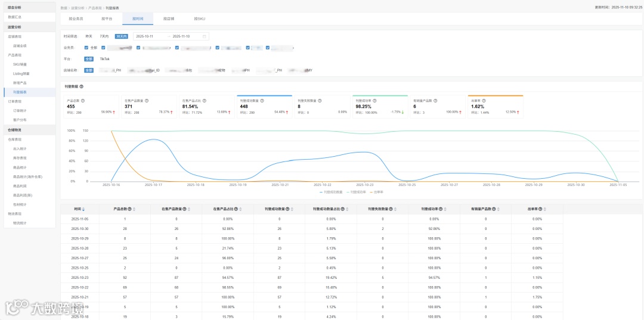This screenshot has height=320, width=644.
Task: Toggle the last salesperson checkbox in row
Action: point(268,48)
